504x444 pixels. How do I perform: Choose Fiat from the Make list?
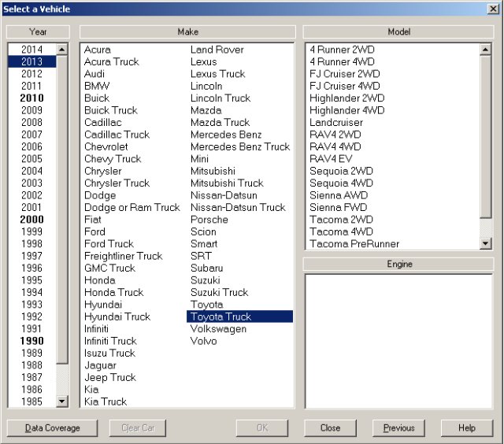[x=93, y=220]
